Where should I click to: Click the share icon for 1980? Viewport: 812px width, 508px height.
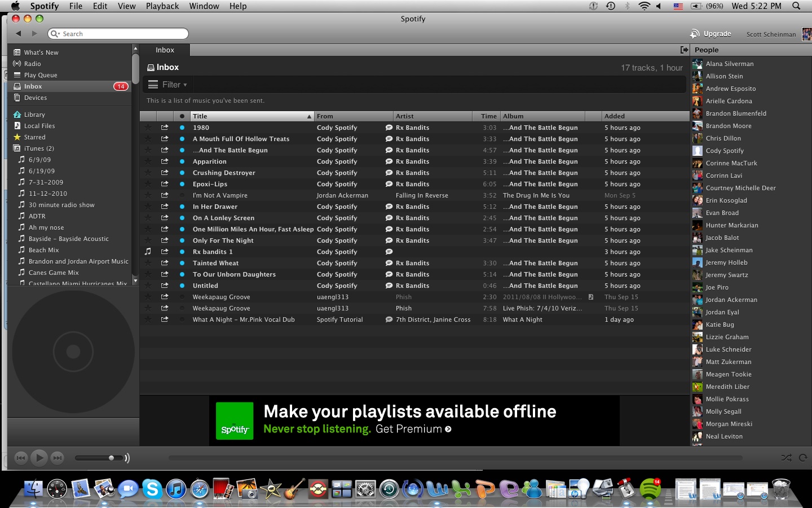[165, 128]
